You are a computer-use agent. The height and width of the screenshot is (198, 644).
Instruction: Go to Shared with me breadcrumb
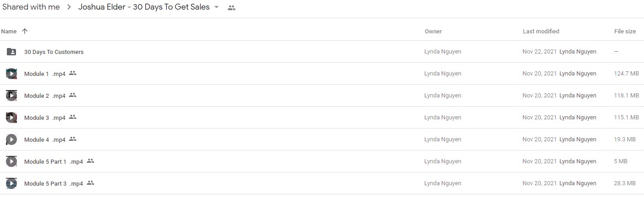[x=31, y=7]
